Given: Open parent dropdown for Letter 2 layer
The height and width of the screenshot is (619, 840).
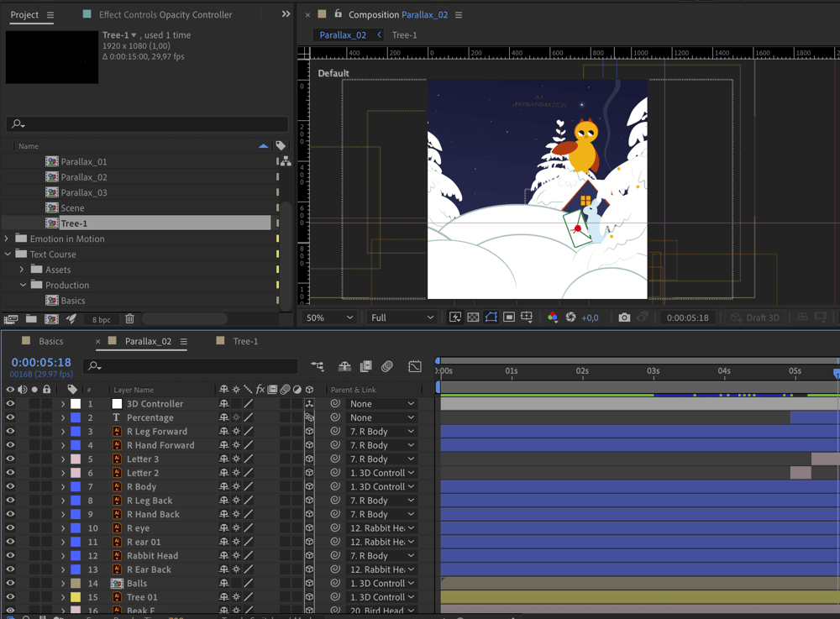Looking at the screenshot, I should pos(381,473).
